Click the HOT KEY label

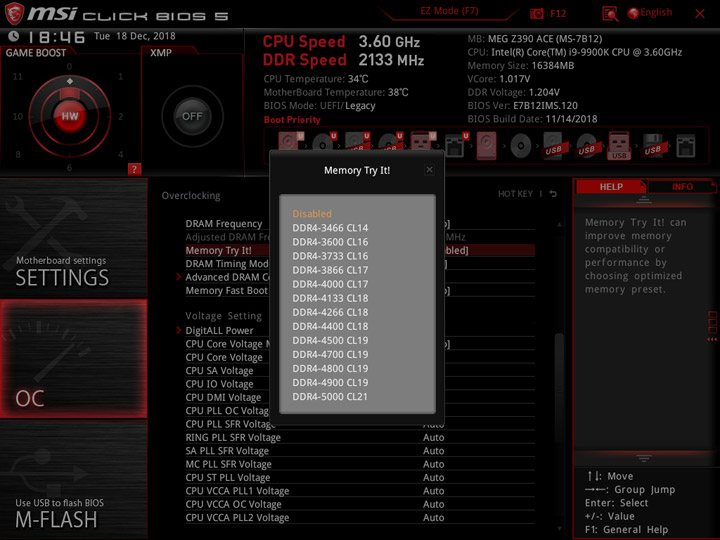[x=515, y=194]
